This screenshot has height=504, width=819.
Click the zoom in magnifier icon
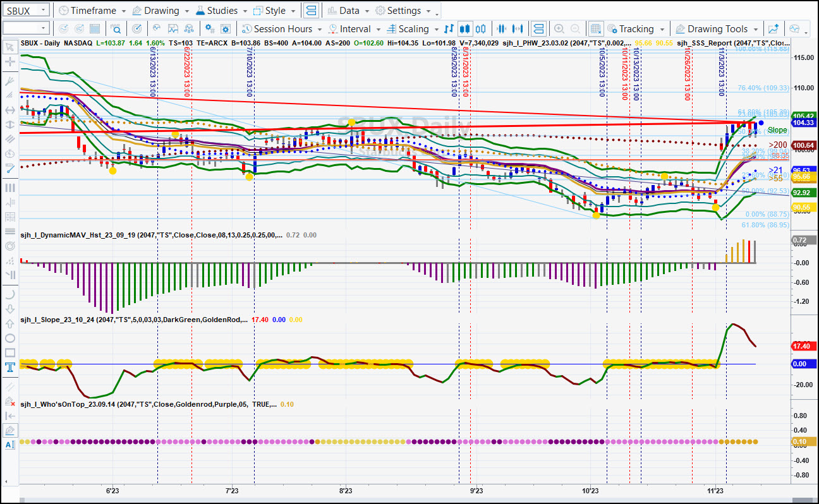[x=559, y=29]
